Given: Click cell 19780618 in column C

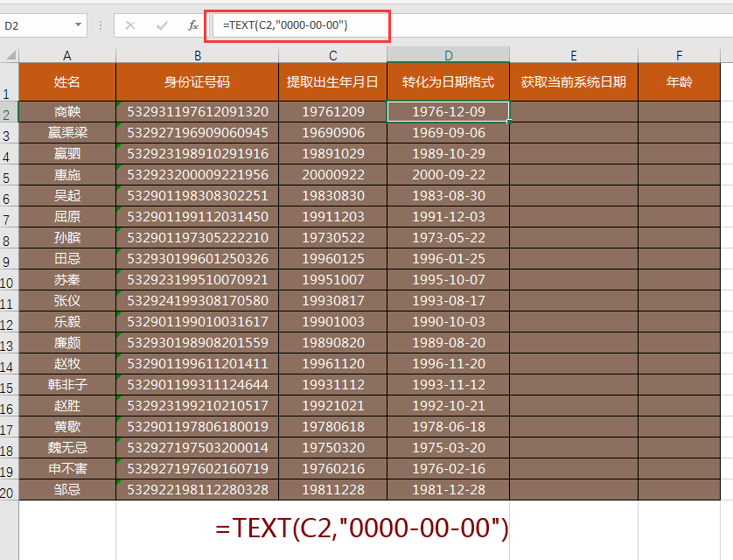Looking at the screenshot, I should pyautogui.click(x=333, y=427).
